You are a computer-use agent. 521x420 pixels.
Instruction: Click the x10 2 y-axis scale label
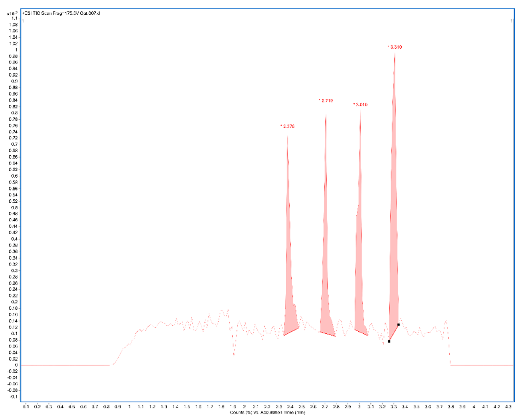(12, 14)
